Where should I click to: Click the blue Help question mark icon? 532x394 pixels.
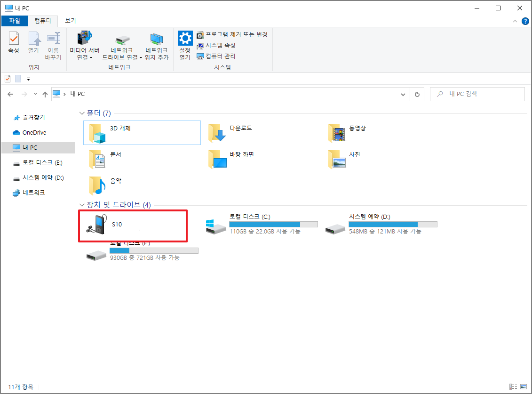point(525,21)
